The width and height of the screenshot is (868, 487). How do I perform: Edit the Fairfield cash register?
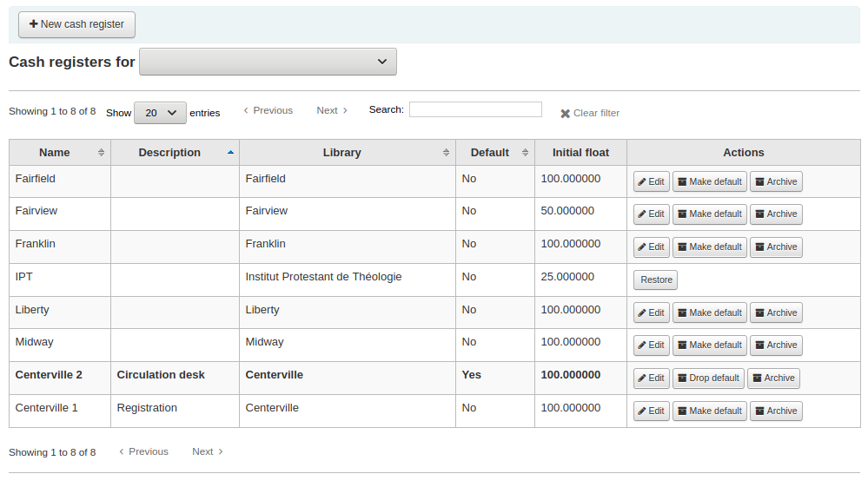(x=651, y=182)
